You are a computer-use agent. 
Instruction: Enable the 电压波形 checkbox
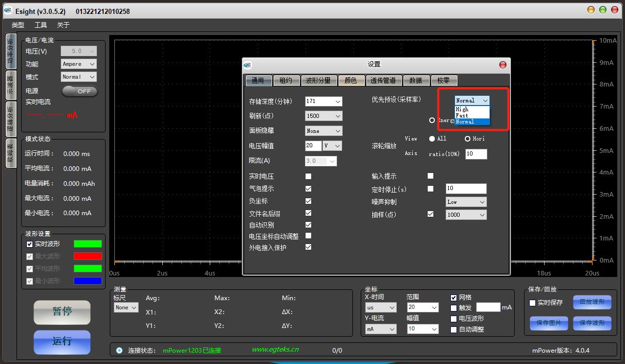pos(453,319)
